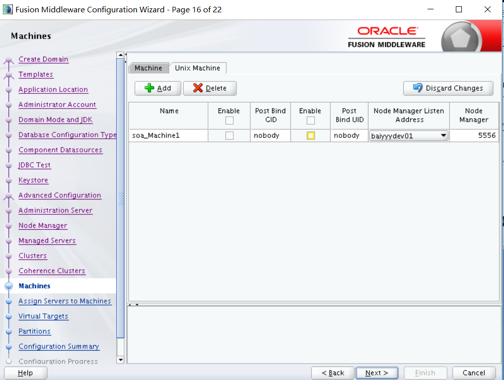The image size is (504, 380).
Task: Open Partitions step
Action: click(34, 331)
